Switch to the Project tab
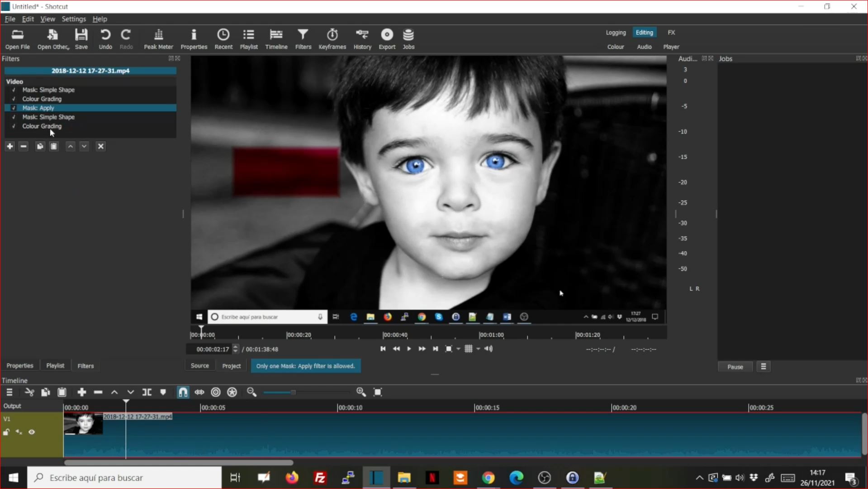 (x=231, y=366)
